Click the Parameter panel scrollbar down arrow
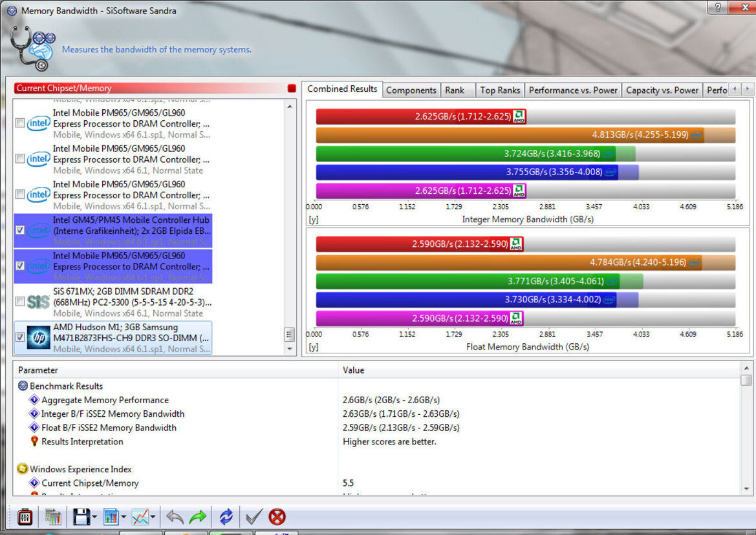This screenshot has height=535, width=756. pos(746,488)
